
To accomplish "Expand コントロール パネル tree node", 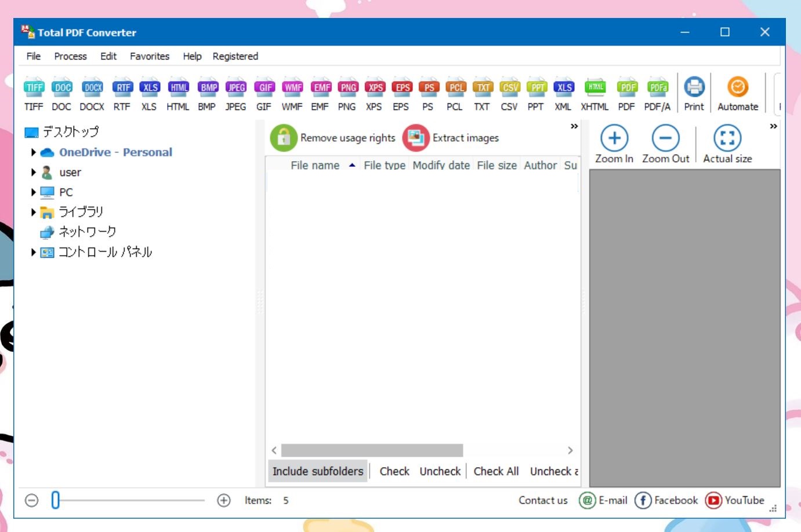I will tap(33, 252).
